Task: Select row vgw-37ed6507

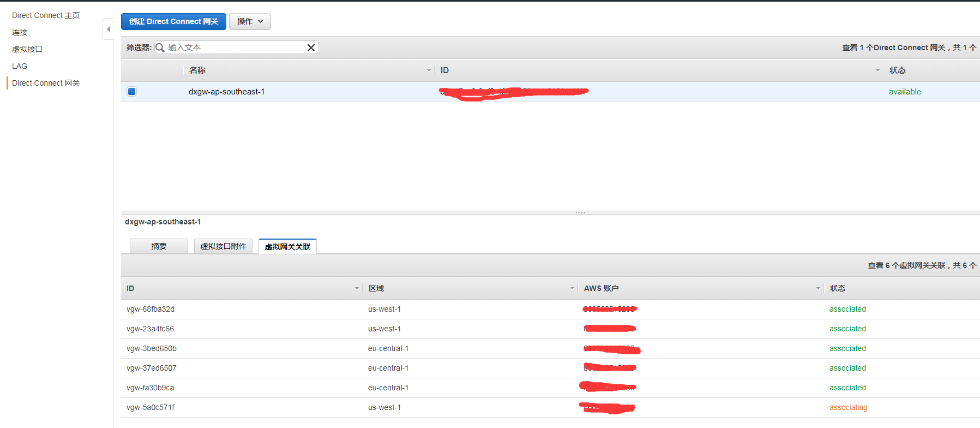Action: [550, 368]
